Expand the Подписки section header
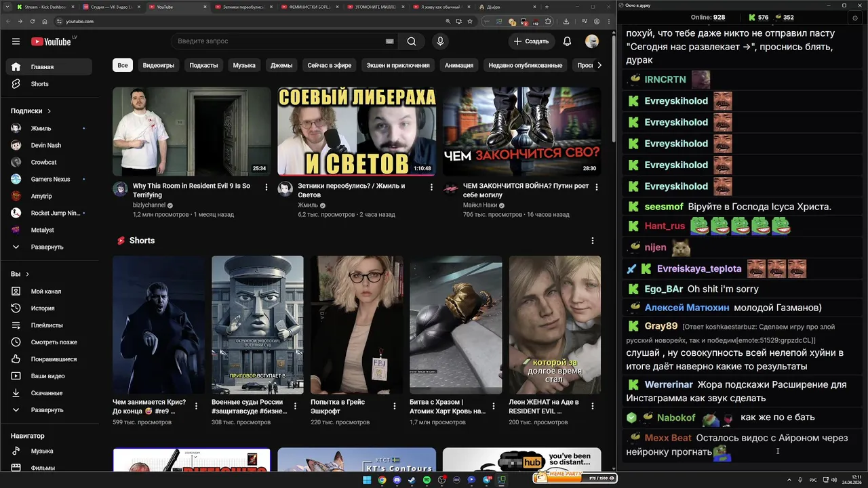This screenshot has width=868, height=488. [x=31, y=110]
